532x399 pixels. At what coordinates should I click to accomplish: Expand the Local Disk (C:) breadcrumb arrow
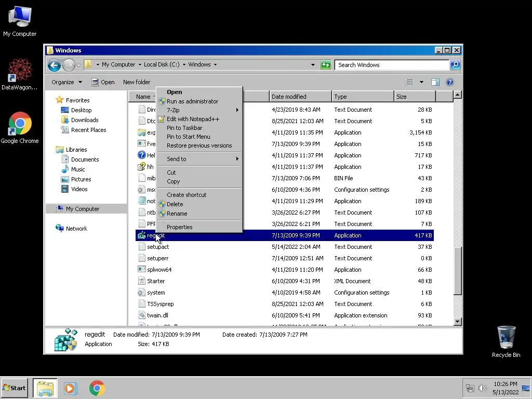pos(184,64)
